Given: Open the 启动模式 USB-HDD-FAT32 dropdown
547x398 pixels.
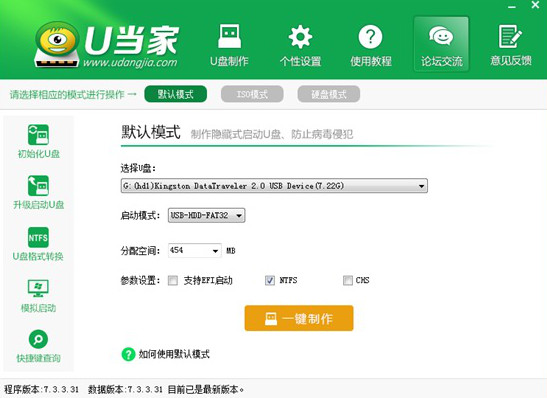Looking at the screenshot, I should [x=207, y=216].
